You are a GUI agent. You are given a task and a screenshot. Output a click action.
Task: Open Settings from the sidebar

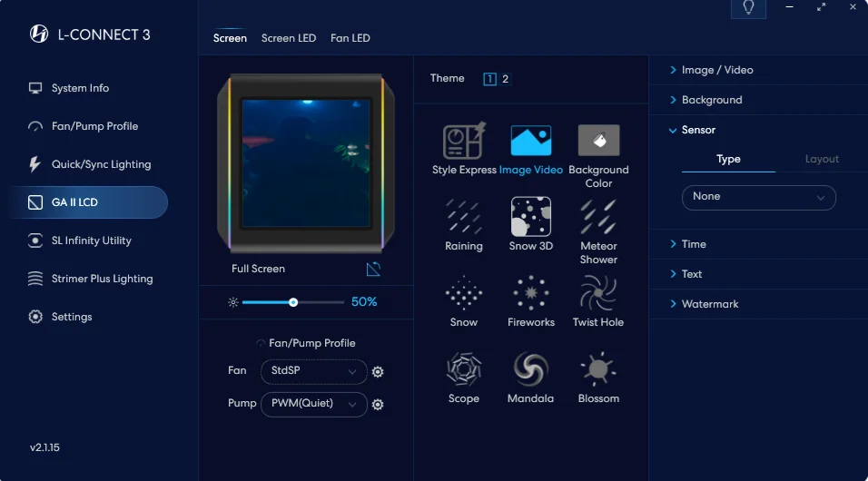coord(72,317)
